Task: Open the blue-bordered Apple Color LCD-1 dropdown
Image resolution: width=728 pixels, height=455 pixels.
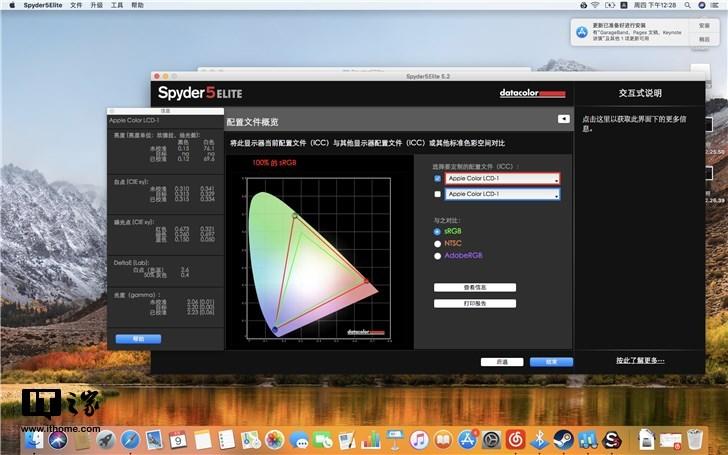Action: (502, 194)
